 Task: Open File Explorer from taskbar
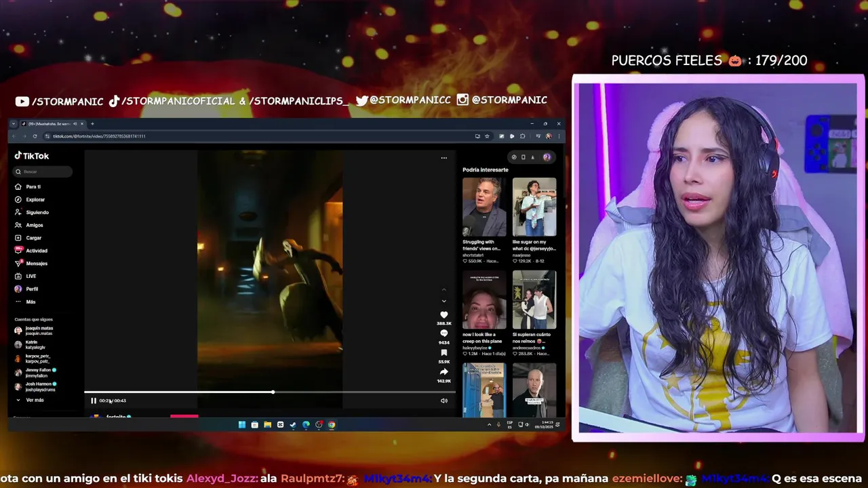point(267,425)
